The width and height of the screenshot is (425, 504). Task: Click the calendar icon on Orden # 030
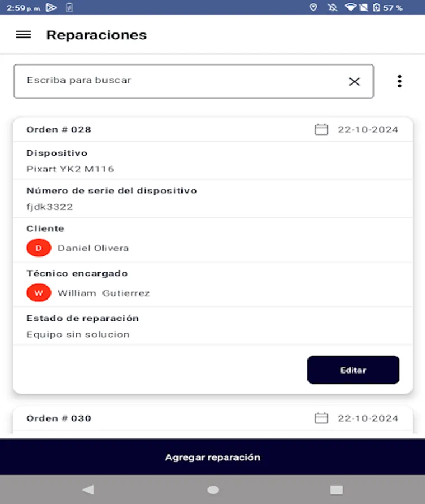coord(321,418)
